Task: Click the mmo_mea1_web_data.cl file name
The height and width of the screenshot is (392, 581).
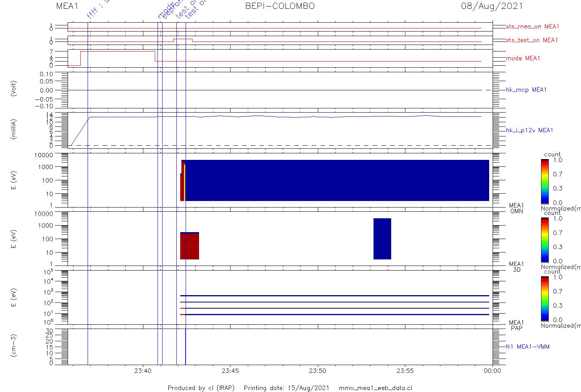Action: 375,388
